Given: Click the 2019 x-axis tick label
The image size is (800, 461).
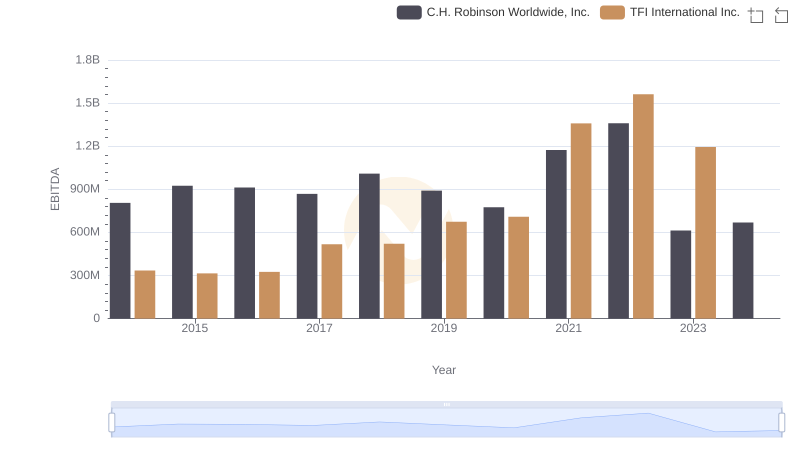Looking at the screenshot, I should point(444,329).
